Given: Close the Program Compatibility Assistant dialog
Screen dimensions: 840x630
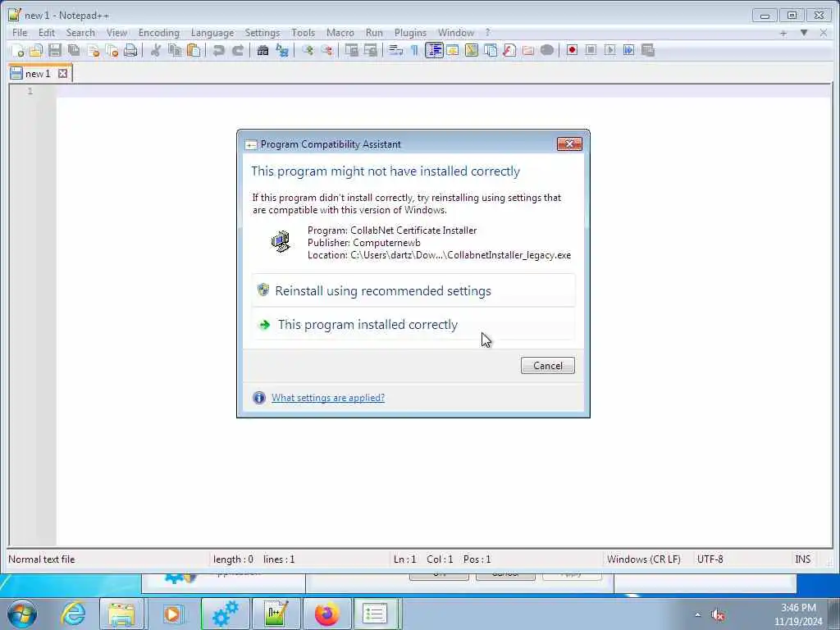Looking at the screenshot, I should pyautogui.click(x=569, y=144).
